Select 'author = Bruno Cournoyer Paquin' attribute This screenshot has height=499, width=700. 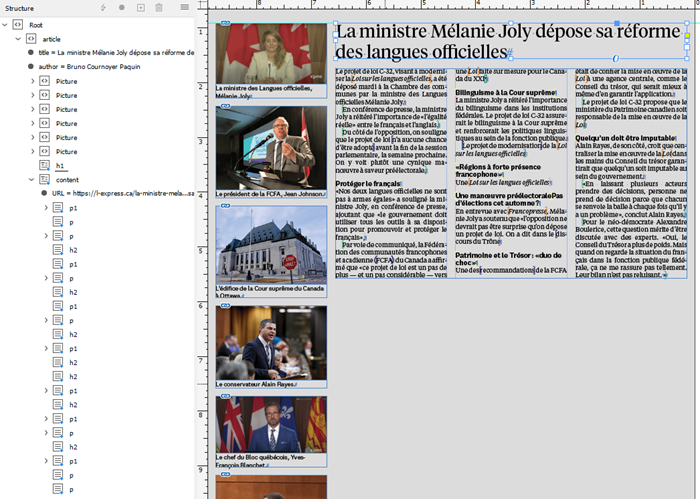point(89,67)
